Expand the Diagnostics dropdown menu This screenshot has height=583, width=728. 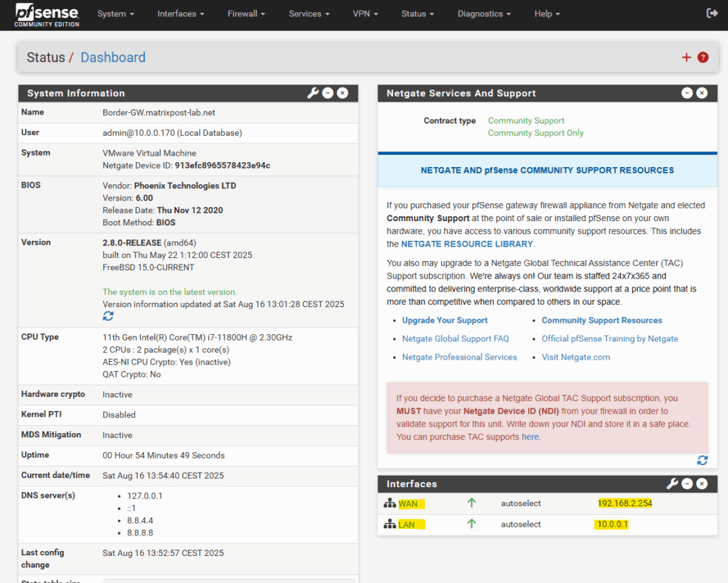click(x=483, y=14)
